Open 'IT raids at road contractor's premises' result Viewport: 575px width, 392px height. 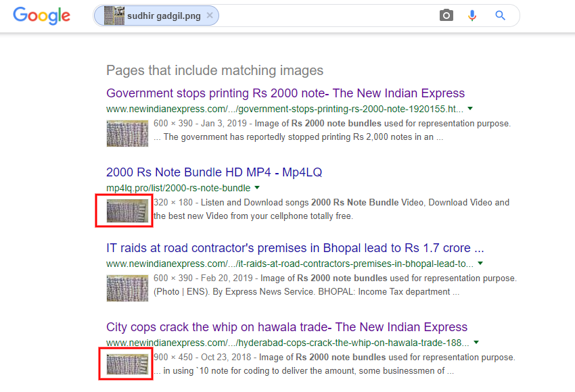[295, 248]
